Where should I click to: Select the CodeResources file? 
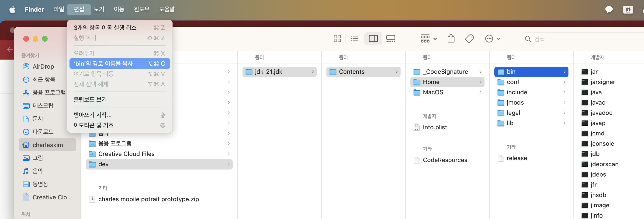[447, 160]
